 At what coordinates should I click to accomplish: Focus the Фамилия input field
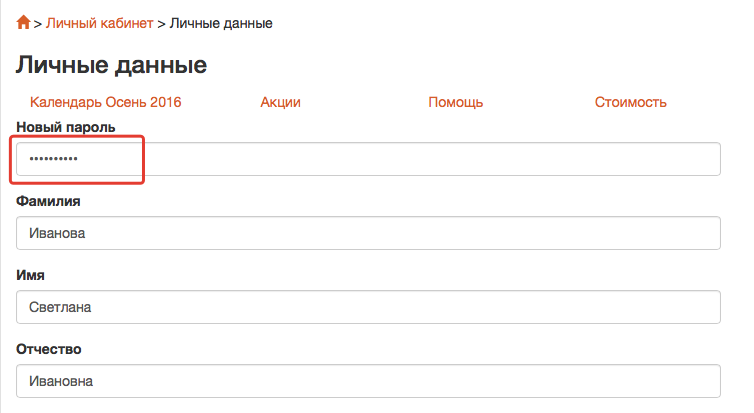coord(368,233)
